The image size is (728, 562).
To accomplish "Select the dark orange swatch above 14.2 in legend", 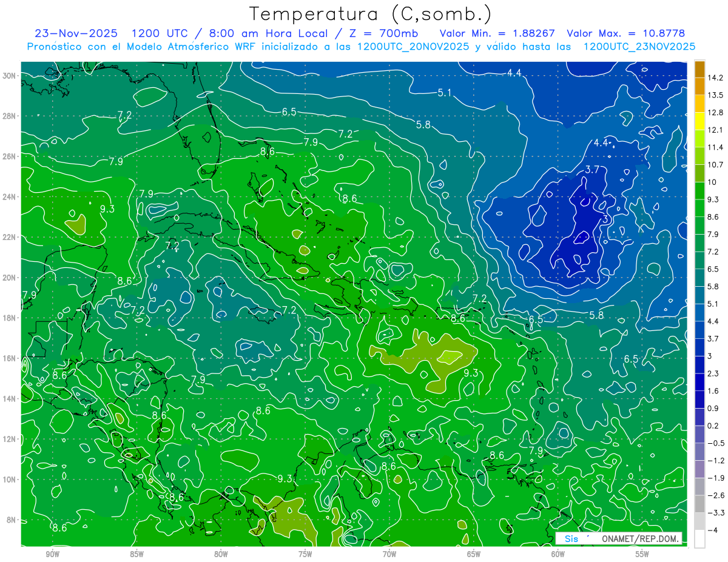I will coord(699,69).
